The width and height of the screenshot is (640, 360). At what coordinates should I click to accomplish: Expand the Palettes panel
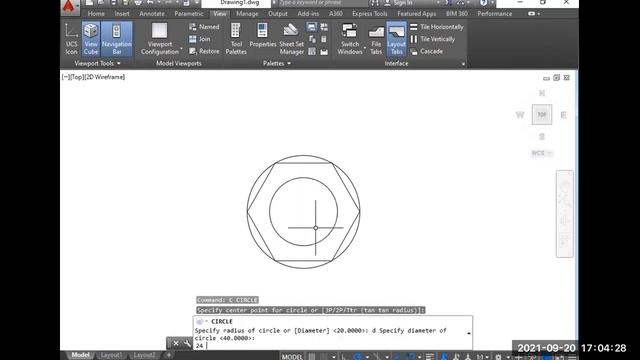pyautogui.click(x=277, y=64)
